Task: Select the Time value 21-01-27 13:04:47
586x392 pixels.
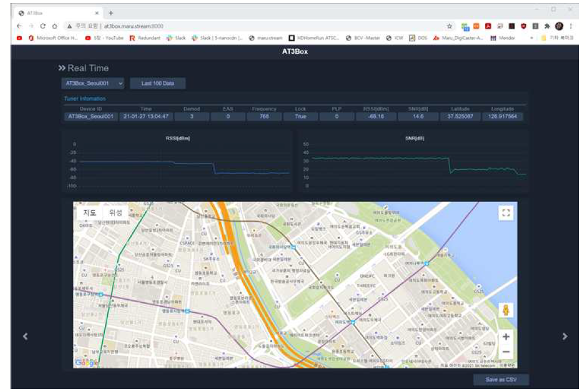Action: pos(146,117)
